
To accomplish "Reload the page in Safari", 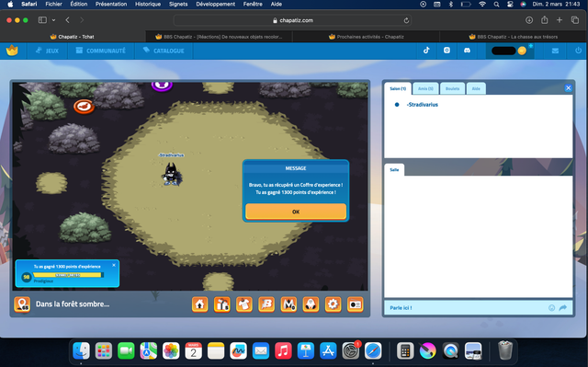I will 406,20.
